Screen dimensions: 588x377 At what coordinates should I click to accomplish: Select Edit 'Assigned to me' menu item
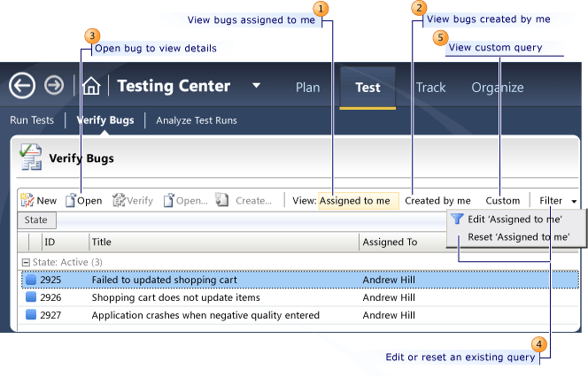click(517, 219)
